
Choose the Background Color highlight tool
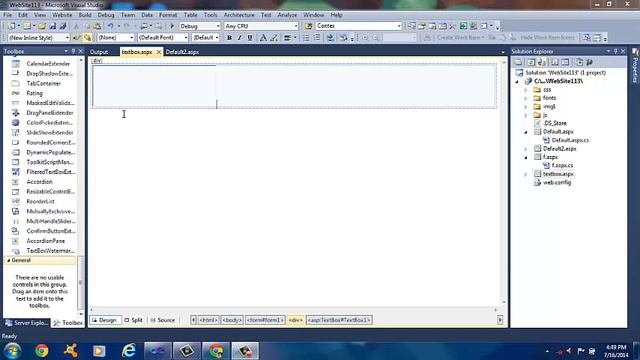274,38
